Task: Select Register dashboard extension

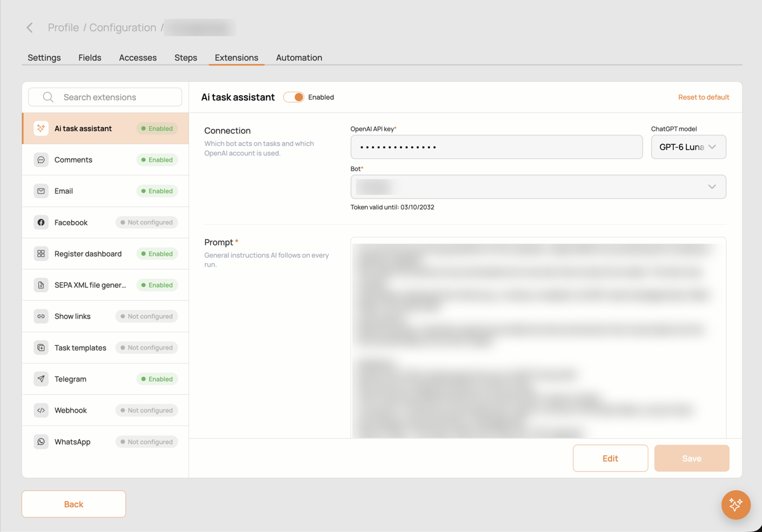Action: (x=105, y=254)
